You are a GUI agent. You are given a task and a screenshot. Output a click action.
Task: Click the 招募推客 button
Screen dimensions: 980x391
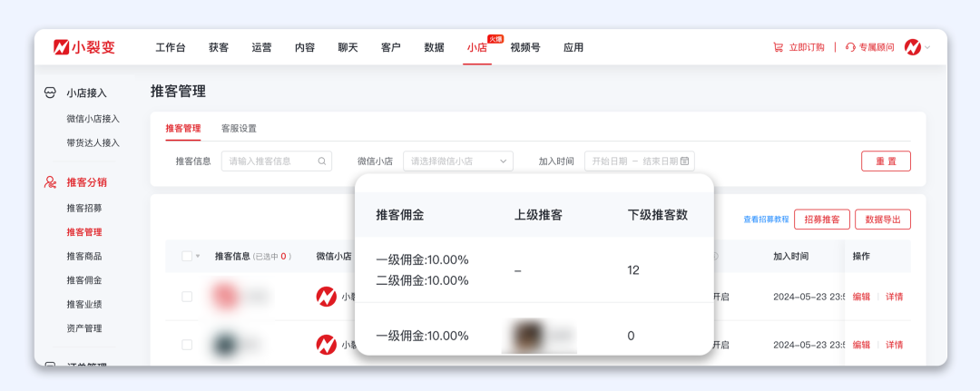coord(821,220)
